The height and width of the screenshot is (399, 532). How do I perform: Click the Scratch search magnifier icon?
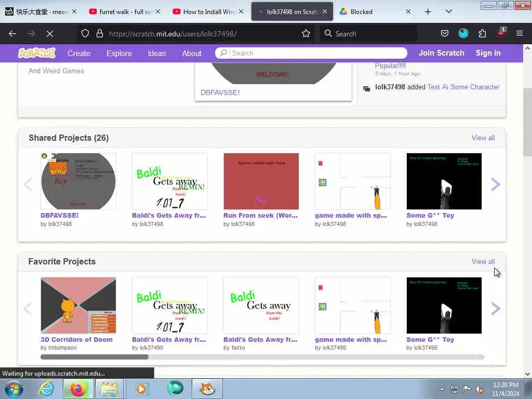(x=223, y=53)
